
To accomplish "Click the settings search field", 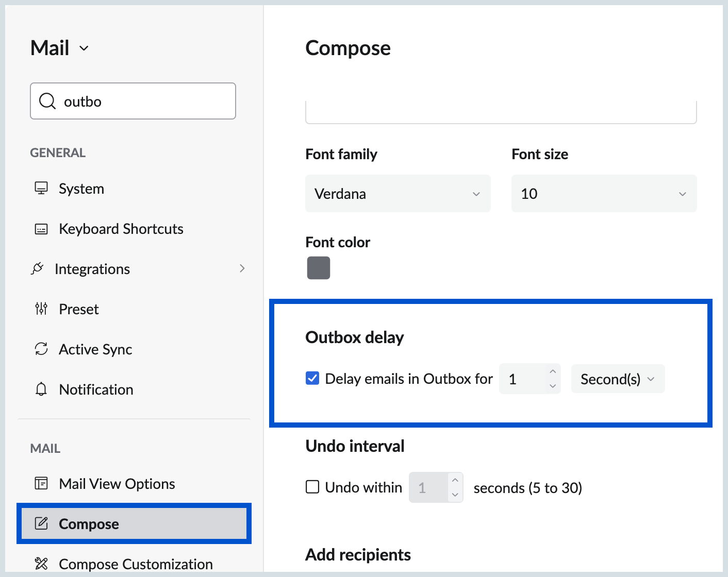I will 144,101.
